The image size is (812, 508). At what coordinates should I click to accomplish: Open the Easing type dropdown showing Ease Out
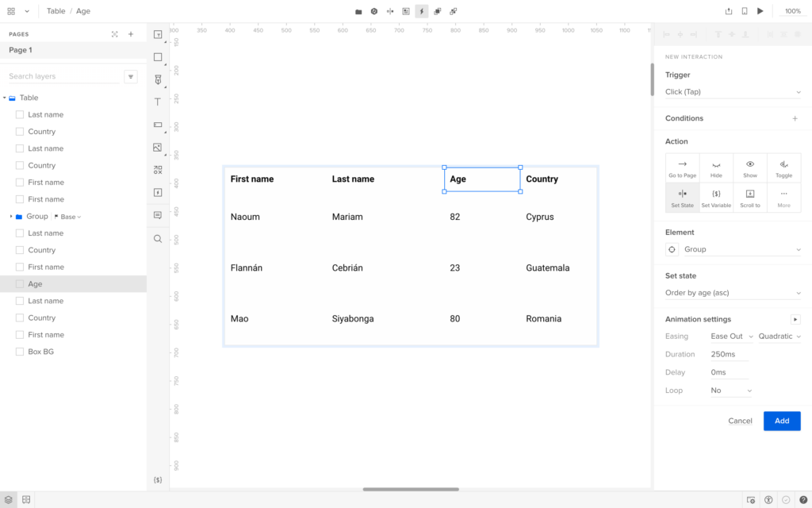[732, 337]
